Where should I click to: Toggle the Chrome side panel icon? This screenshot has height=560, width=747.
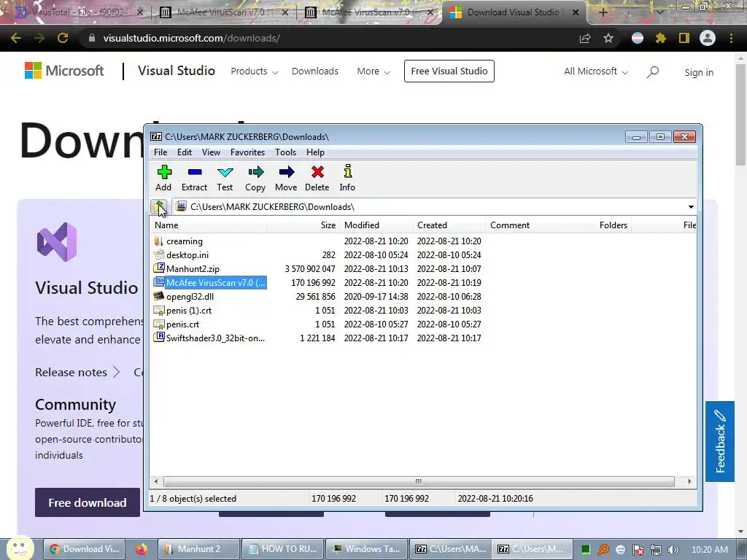[684, 38]
